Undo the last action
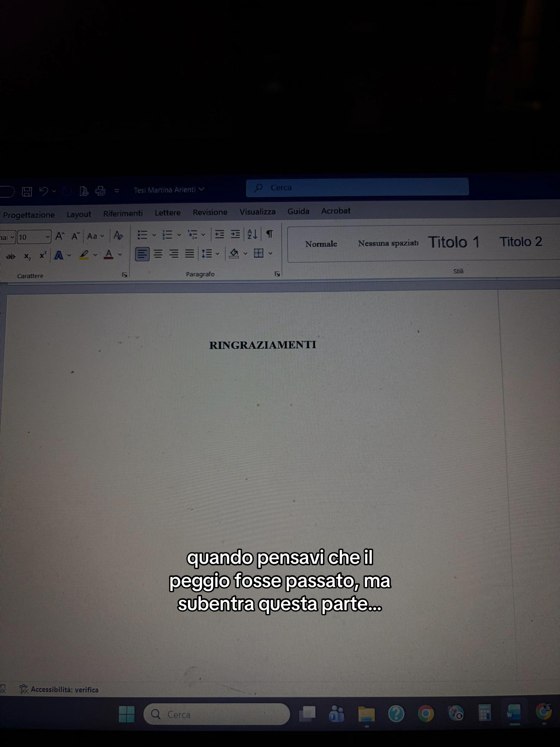 click(43, 191)
